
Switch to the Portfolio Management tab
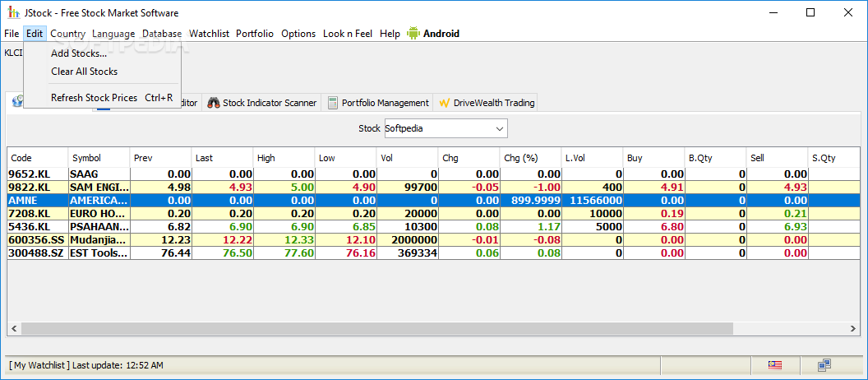(377, 103)
